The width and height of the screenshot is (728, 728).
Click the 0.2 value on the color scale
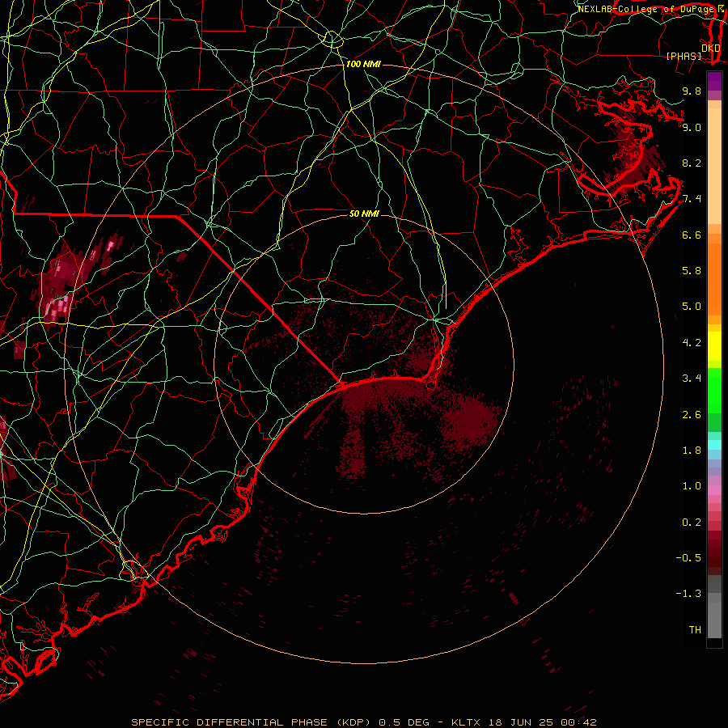[692, 523]
